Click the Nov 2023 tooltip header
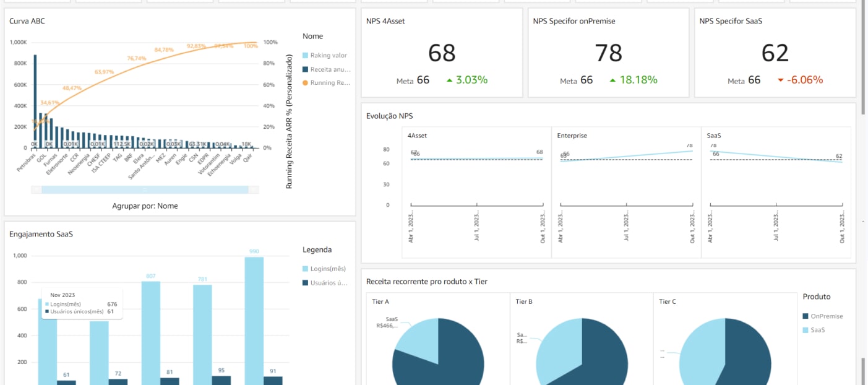 pyautogui.click(x=63, y=295)
